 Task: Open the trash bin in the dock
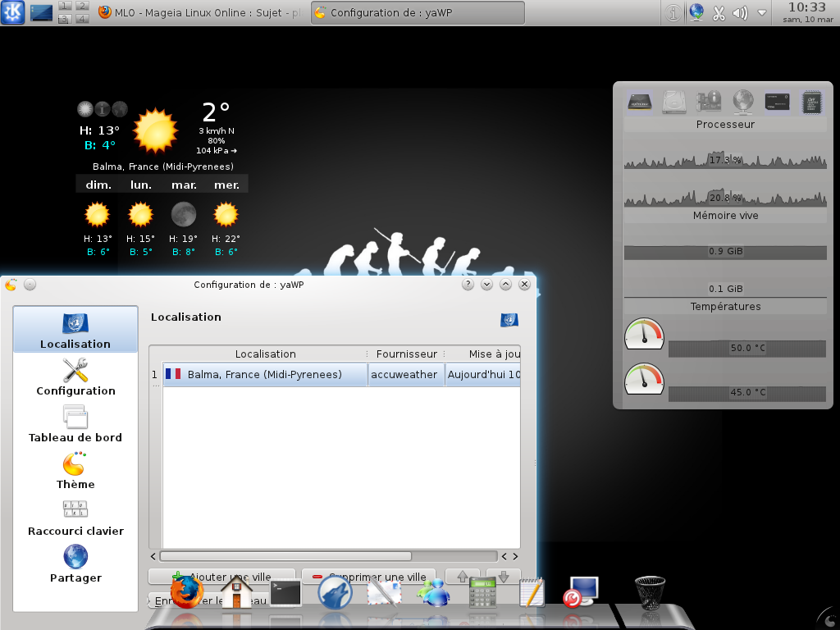click(650, 592)
